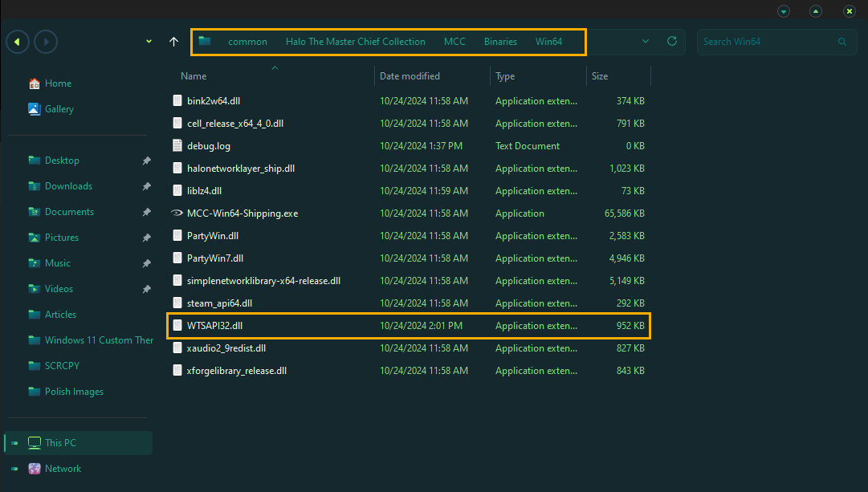Click the pin icon next to Documents
This screenshot has height=492, width=868.
tap(147, 212)
